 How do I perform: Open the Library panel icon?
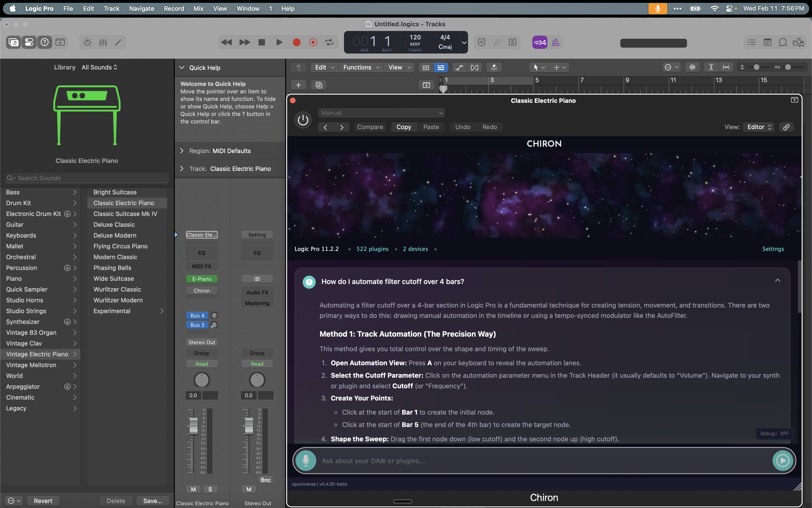point(13,42)
